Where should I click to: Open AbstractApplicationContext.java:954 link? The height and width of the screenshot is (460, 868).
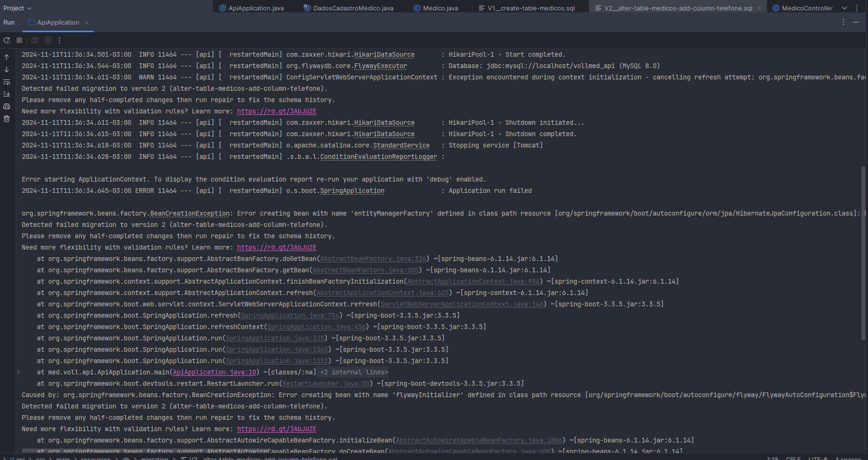coord(473,281)
